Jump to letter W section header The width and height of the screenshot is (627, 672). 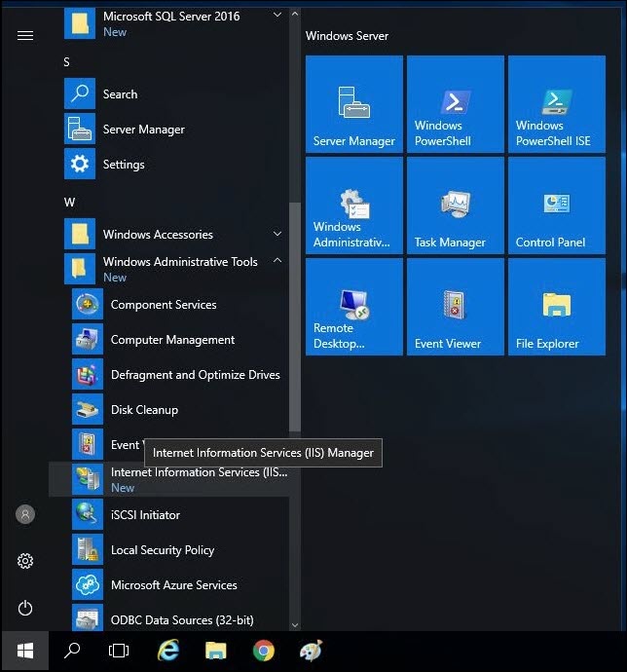coord(69,203)
